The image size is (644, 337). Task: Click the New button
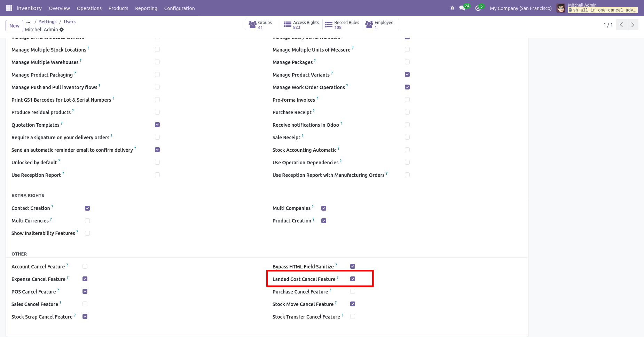pyautogui.click(x=15, y=26)
